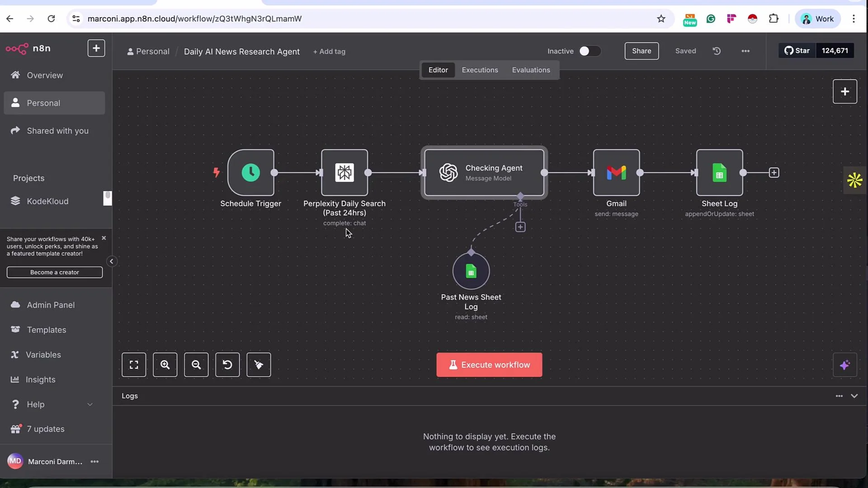Viewport: 868px width, 488px height.
Task: Click the MD user avatar
Action: point(15,461)
